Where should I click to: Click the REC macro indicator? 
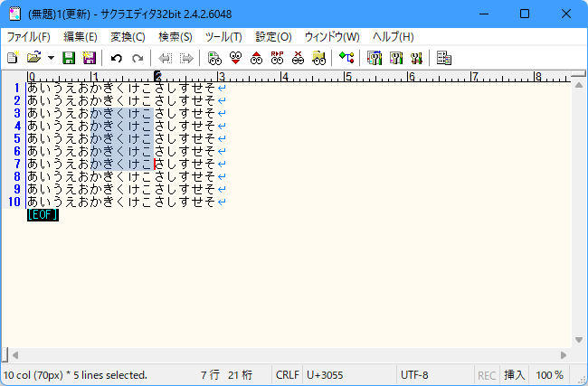click(x=487, y=375)
